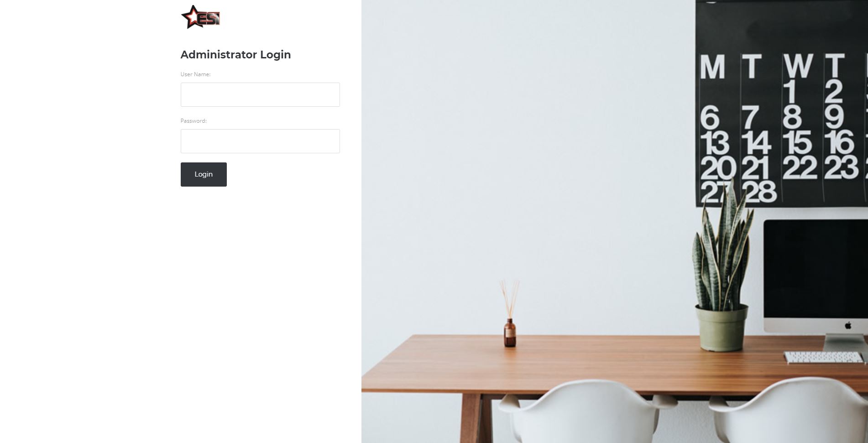Viewport: 868px width, 443px height.
Task: Click the letter W on the calendar
Action: [798, 67]
